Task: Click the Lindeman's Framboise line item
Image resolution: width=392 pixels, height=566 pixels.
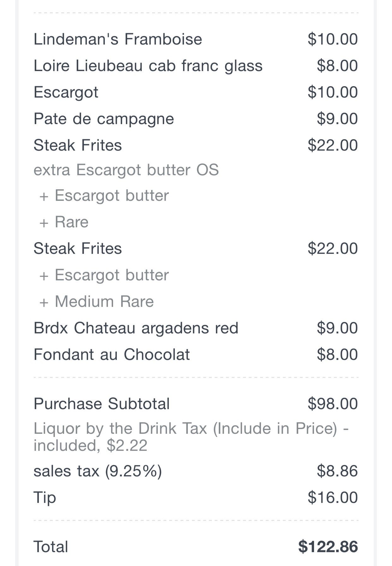Action: [118, 39]
